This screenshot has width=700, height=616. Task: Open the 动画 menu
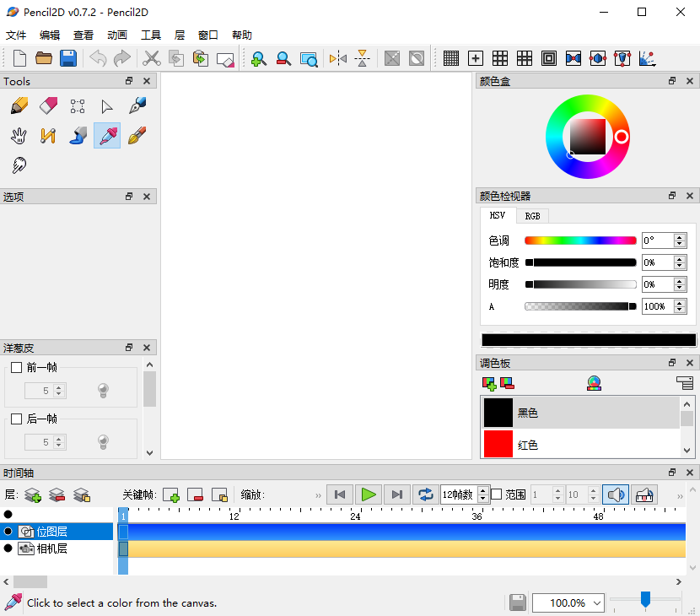coord(117,35)
